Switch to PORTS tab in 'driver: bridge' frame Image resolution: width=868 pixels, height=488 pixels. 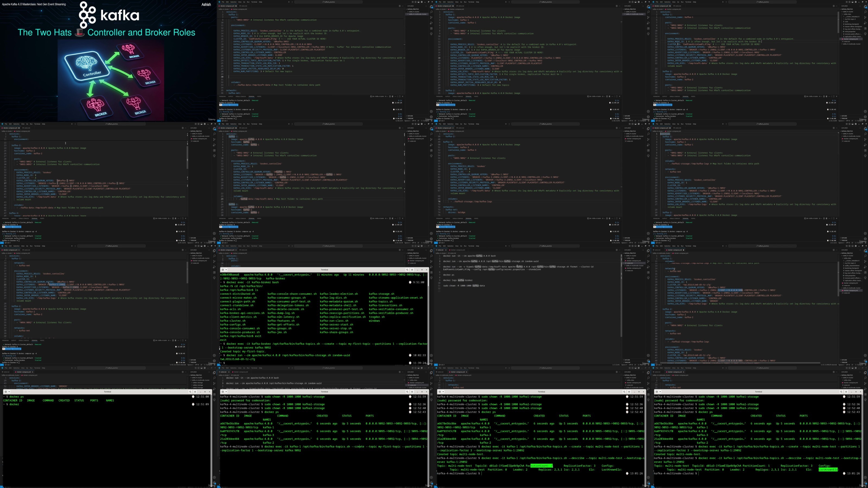pyautogui.click(x=476, y=219)
